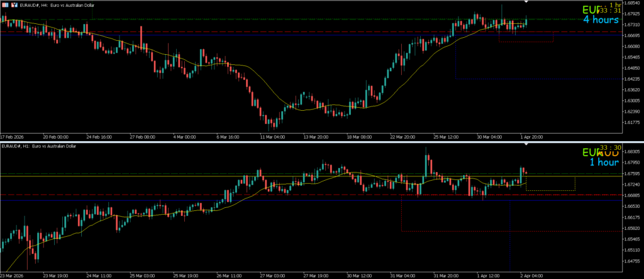Click the tallest spike candle on H1 chart

coord(427,165)
